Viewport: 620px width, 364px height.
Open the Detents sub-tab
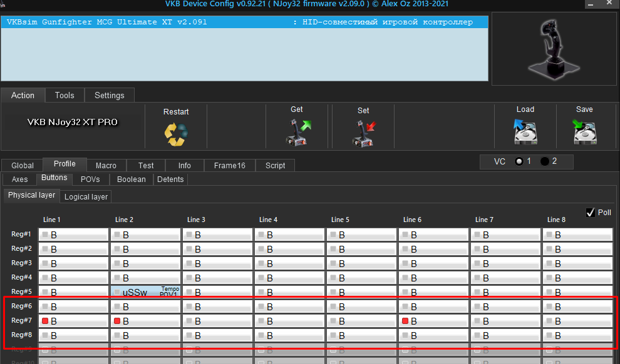[170, 179]
